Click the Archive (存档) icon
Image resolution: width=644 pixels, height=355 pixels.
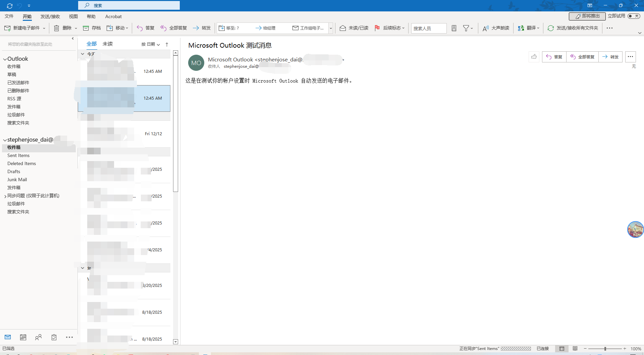coord(92,28)
